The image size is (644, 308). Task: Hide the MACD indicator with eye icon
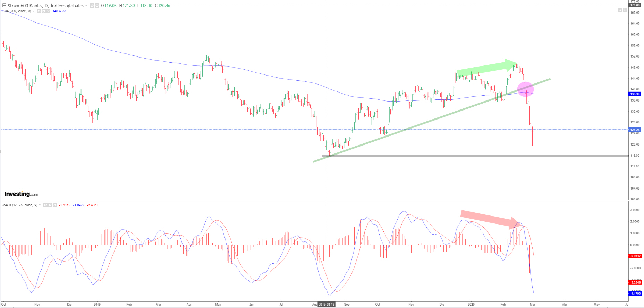[x=45, y=205]
